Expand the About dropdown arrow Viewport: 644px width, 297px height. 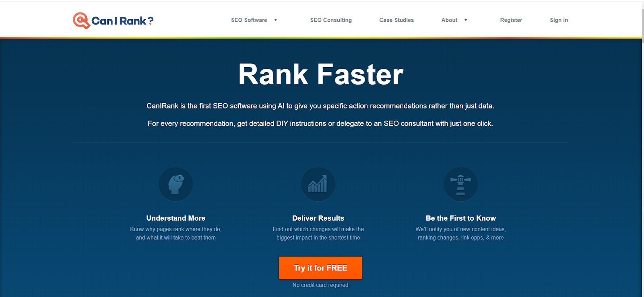point(466,20)
